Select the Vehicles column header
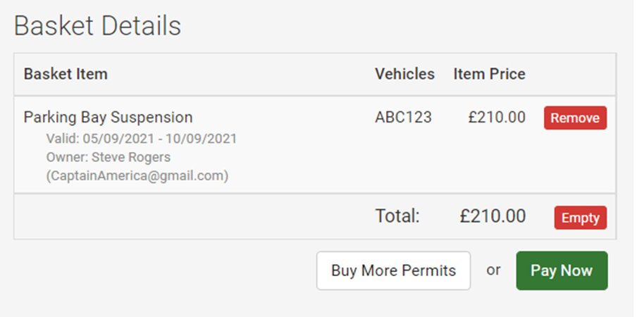Image resolution: width=644 pixels, height=317 pixels. click(x=404, y=74)
